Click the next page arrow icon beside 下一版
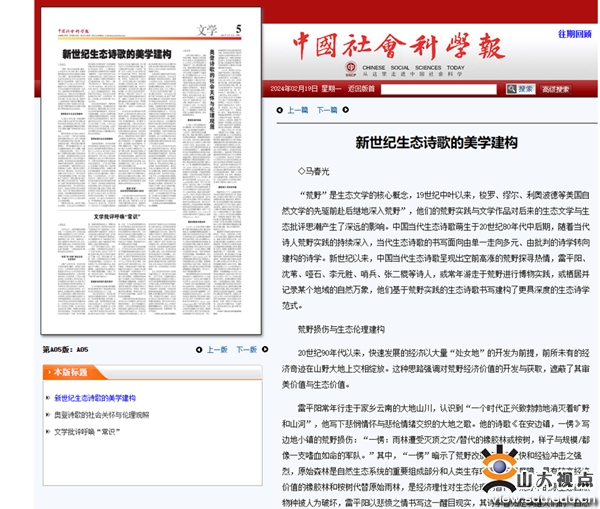 [x=265, y=349]
